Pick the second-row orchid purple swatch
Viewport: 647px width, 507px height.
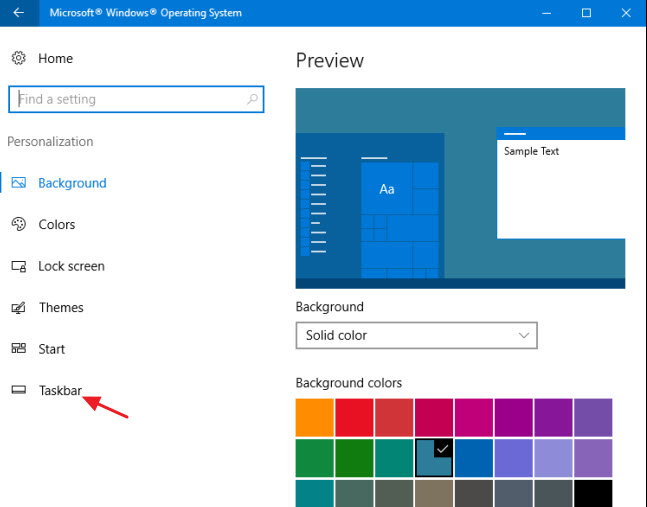593,458
